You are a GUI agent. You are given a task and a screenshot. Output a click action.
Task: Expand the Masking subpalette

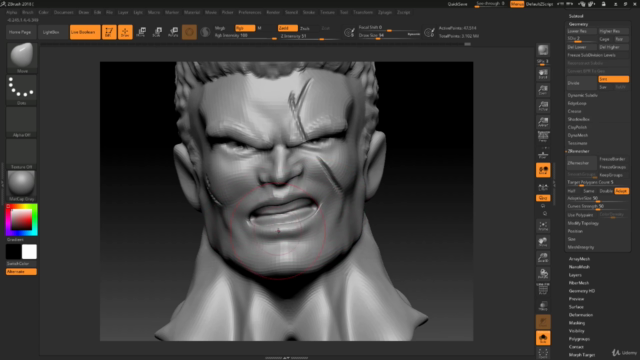pyautogui.click(x=577, y=323)
